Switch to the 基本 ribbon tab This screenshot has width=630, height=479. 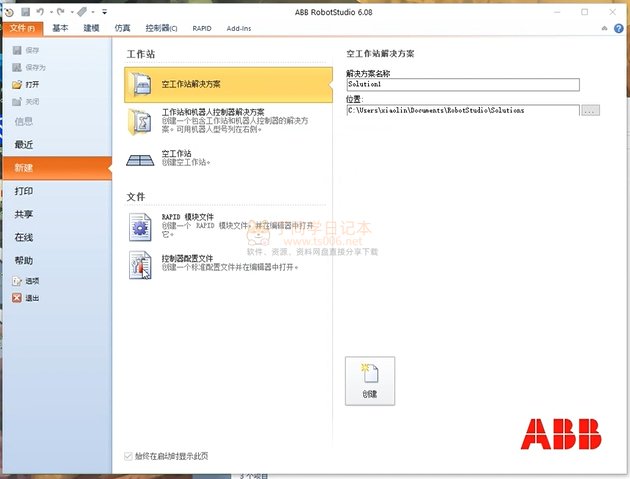tap(61, 29)
